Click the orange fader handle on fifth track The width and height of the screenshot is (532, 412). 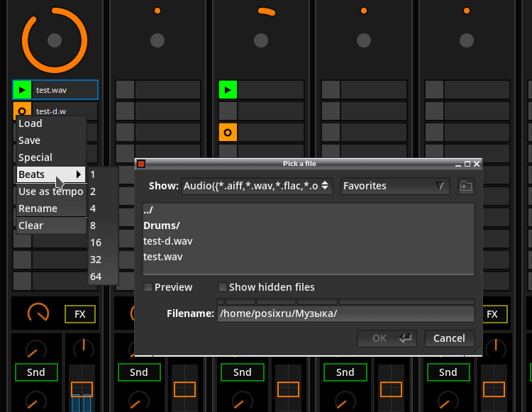(x=494, y=389)
